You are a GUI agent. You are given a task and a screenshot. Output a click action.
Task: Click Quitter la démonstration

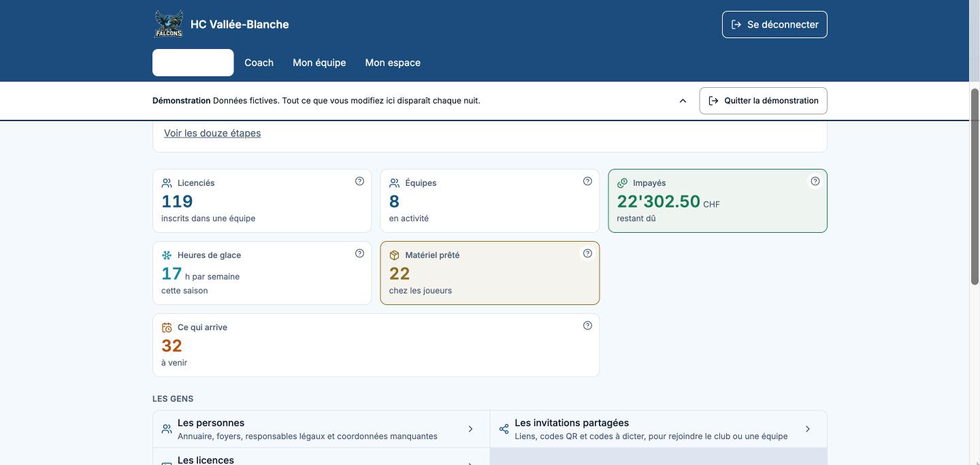763,101
